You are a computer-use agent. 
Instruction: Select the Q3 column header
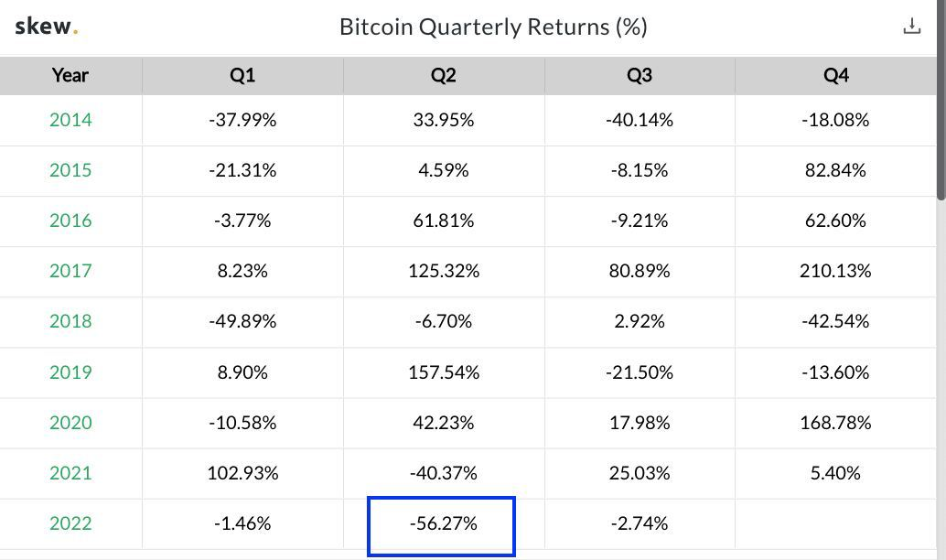[x=640, y=76]
